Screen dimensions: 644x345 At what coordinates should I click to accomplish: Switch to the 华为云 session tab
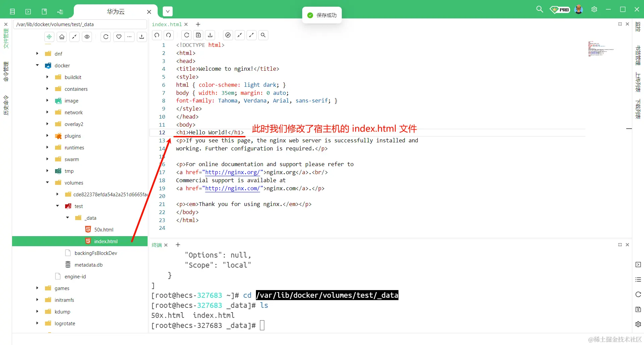pyautogui.click(x=116, y=12)
